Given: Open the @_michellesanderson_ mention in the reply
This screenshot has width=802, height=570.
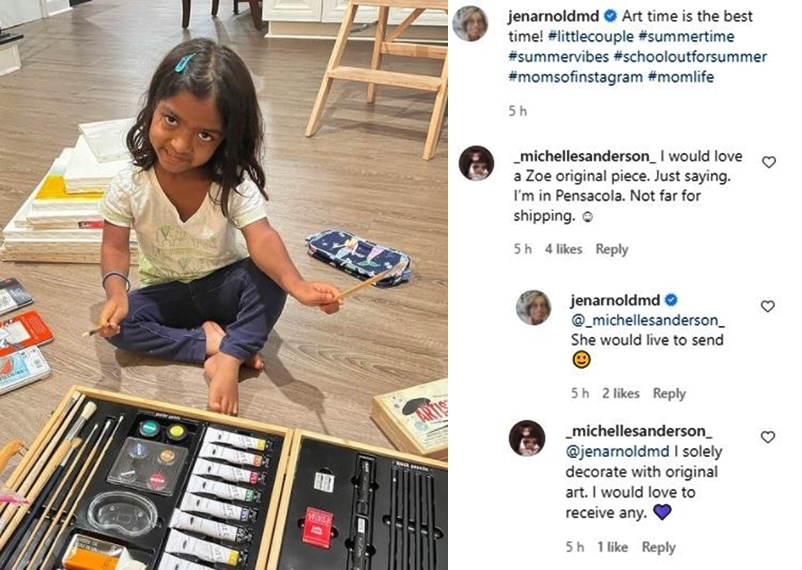Looking at the screenshot, I should 648,320.
